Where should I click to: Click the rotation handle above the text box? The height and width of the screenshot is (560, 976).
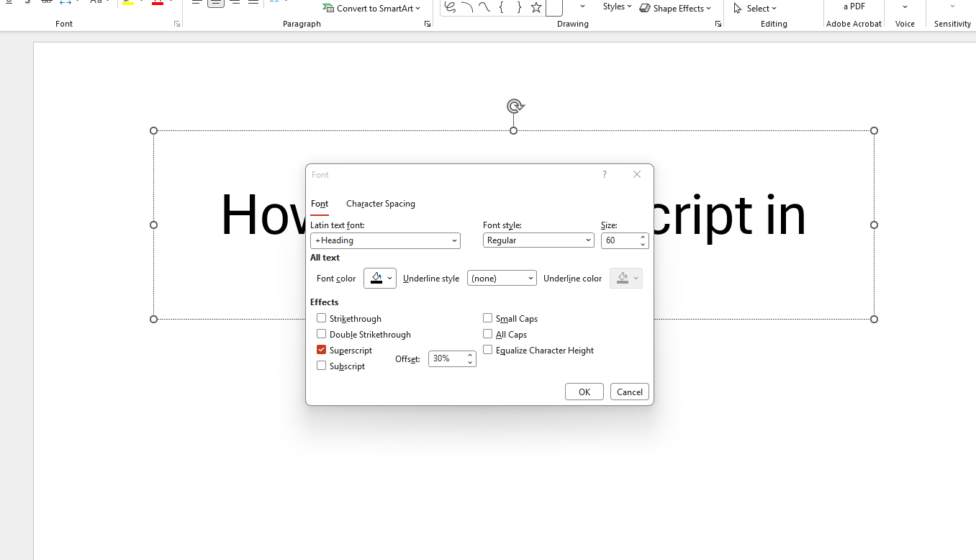click(x=514, y=107)
